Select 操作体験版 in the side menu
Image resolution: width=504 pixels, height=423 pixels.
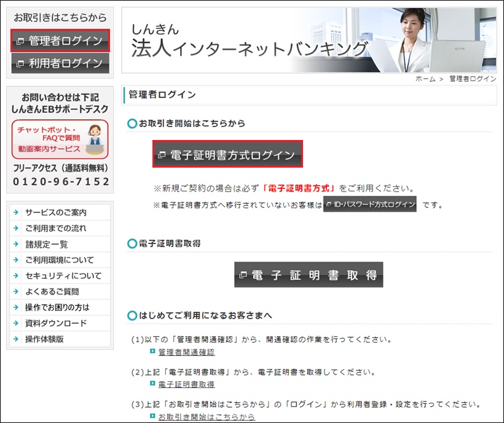44,340
